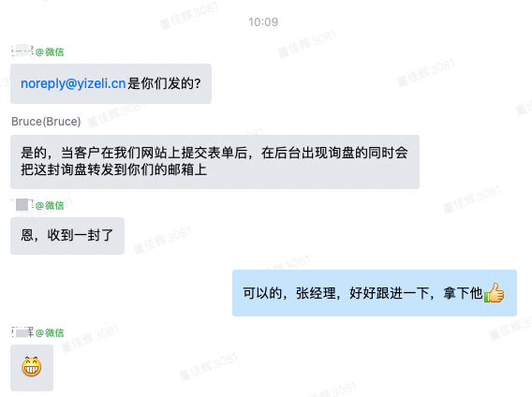Click the thumbs-up emoji in blue message

[x=494, y=293]
